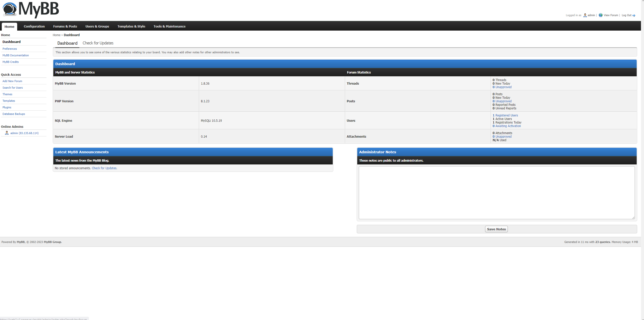Click the Server Load value 0.14
Screen dimensions: 644x320
click(x=204, y=137)
